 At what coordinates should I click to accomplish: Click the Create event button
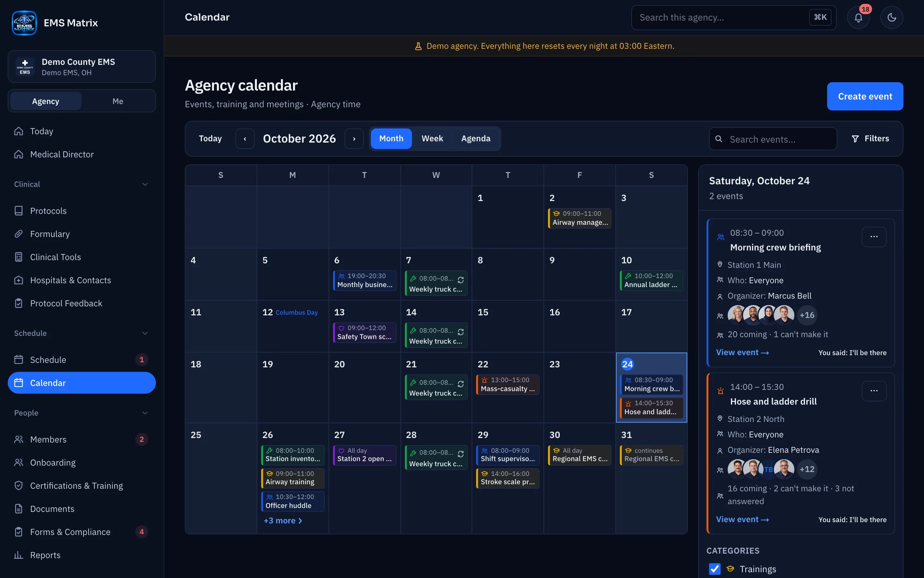point(865,96)
